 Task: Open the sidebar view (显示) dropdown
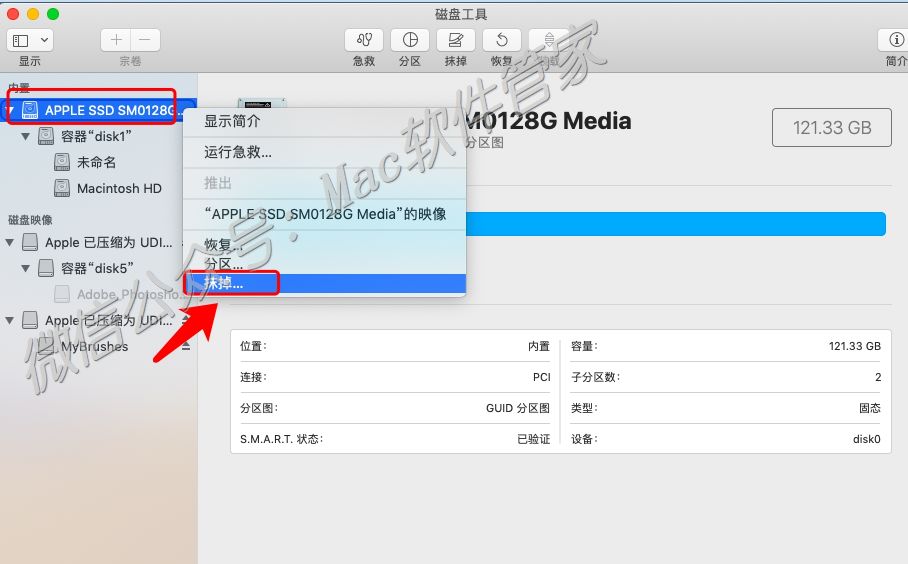tap(30, 40)
